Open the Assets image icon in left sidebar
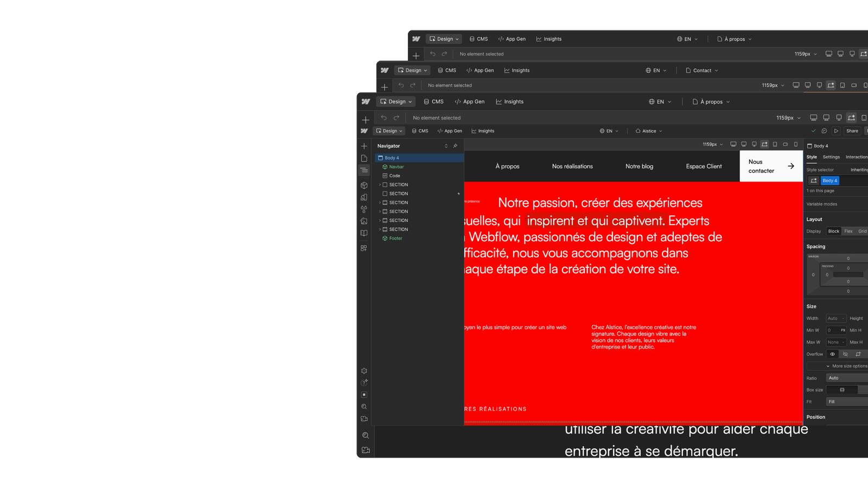Image resolution: width=868 pixels, height=488 pixels. [x=364, y=221]
